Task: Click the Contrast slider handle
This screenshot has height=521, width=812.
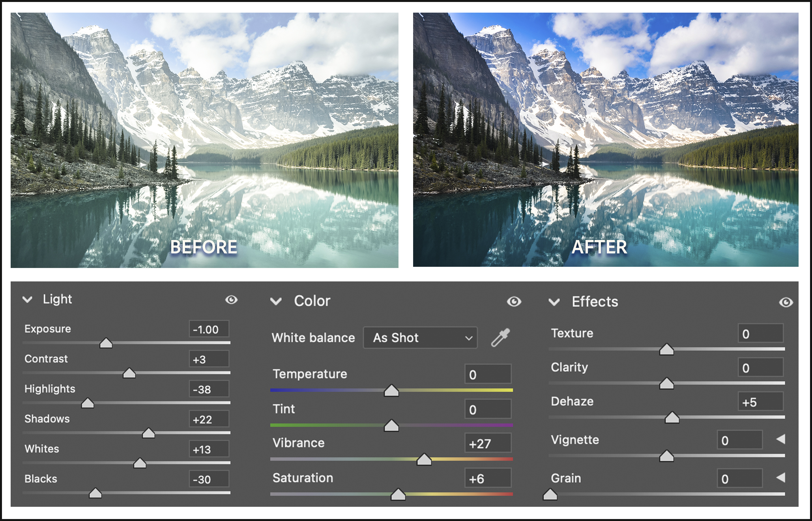Action: click(x=129, y=373)
